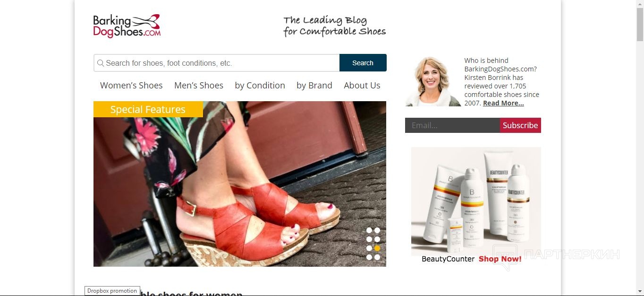Click the Email input field
This screenshot has width=644, height=296.
click(452, 125)
